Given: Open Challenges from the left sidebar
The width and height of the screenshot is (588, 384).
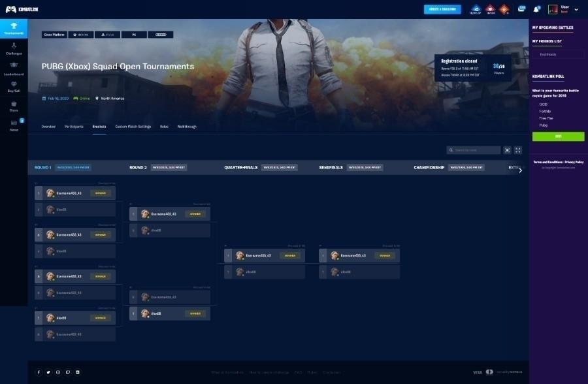Looking at the screenshot, I should coord(14,49).
